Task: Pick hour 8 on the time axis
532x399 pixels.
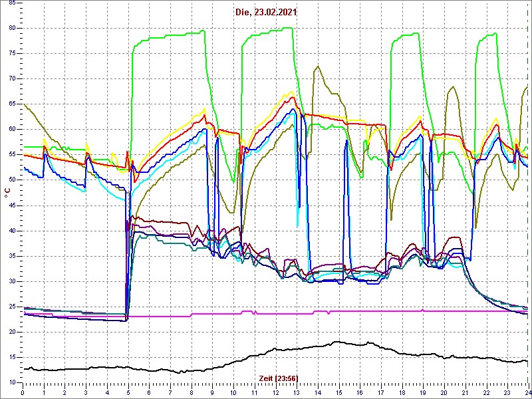Action: [x=192, y=392]
